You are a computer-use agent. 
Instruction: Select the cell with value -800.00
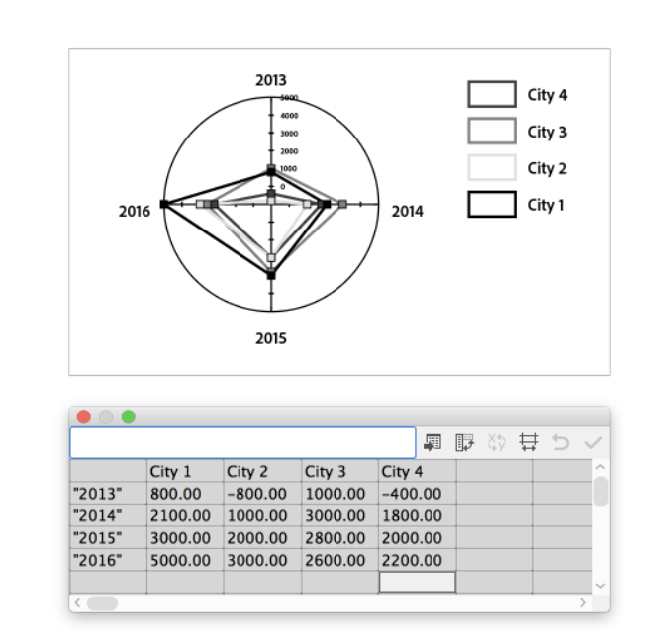coord(262,494)
